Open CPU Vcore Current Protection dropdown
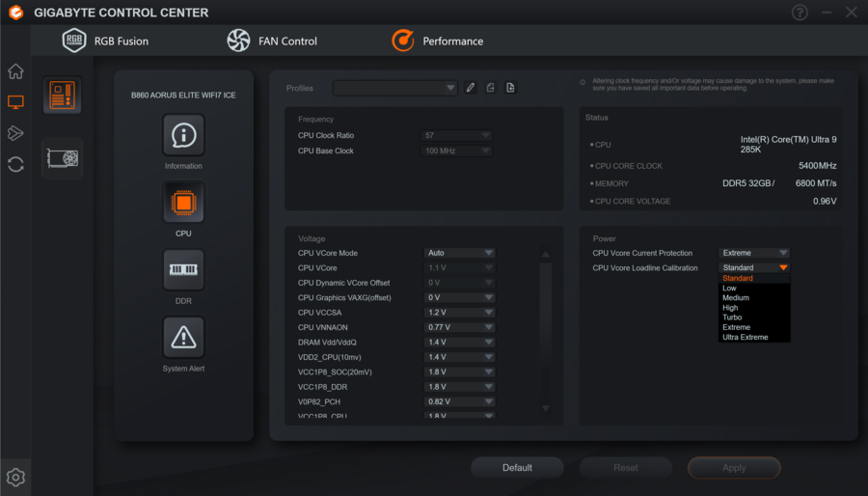Viewport: 868px width, 496px height. [x=754, y=253]
